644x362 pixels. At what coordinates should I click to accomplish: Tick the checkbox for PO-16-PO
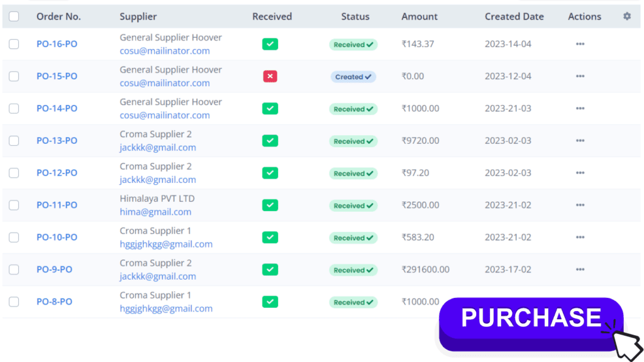click(14, 44)
